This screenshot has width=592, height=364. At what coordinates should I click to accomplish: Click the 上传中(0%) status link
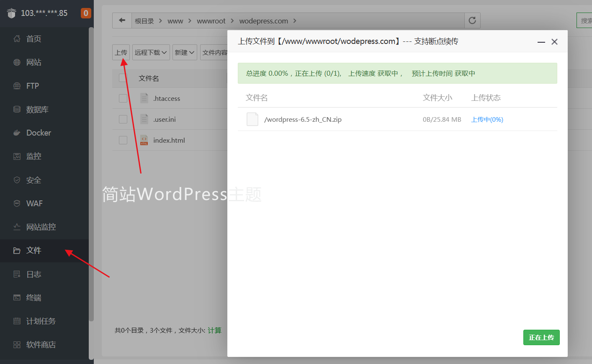487,119
